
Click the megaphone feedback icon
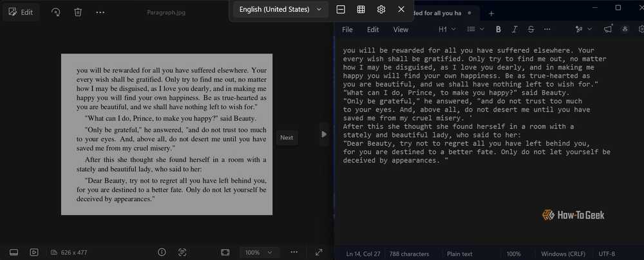coord(608,29)
